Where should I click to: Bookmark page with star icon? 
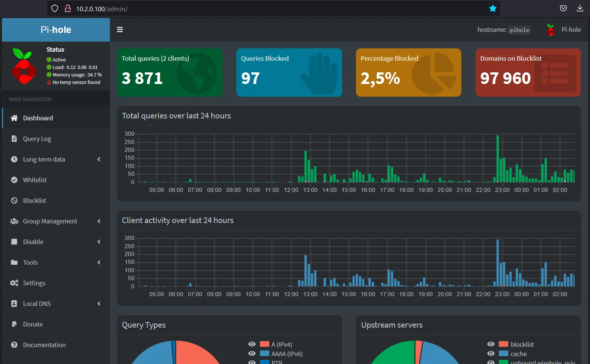[x=493, y=8]
